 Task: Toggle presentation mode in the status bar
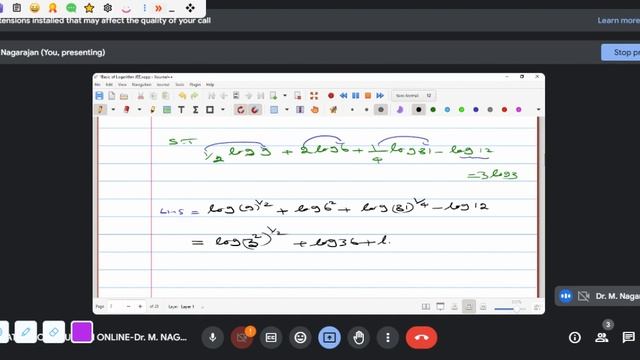(440, 307)
